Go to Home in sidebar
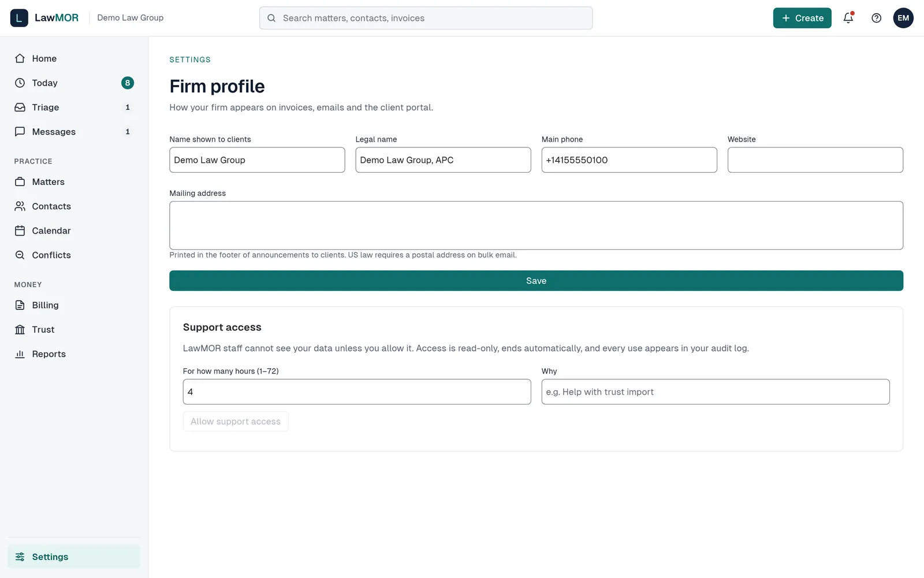The height and width of the screenshot is (578, 924). click(x=74, y=58)
